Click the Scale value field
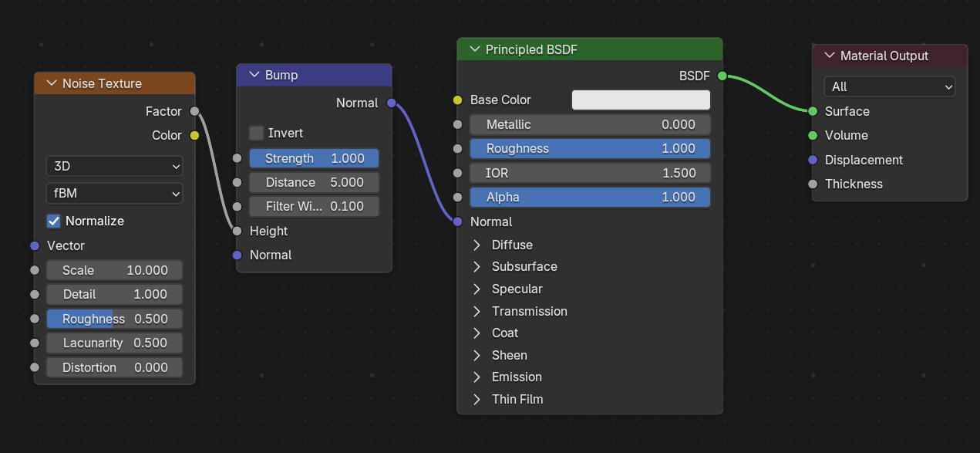 (x=114, y=271)
